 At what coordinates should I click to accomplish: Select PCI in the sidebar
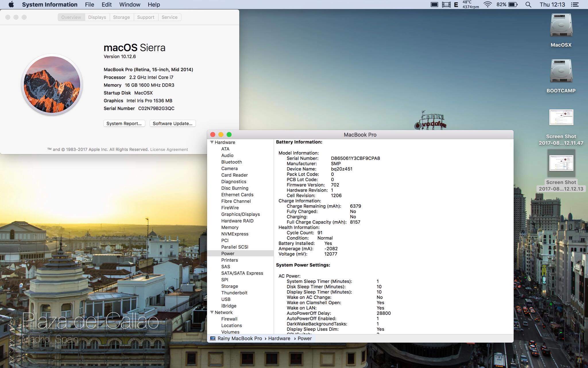[x=225, y=241]
